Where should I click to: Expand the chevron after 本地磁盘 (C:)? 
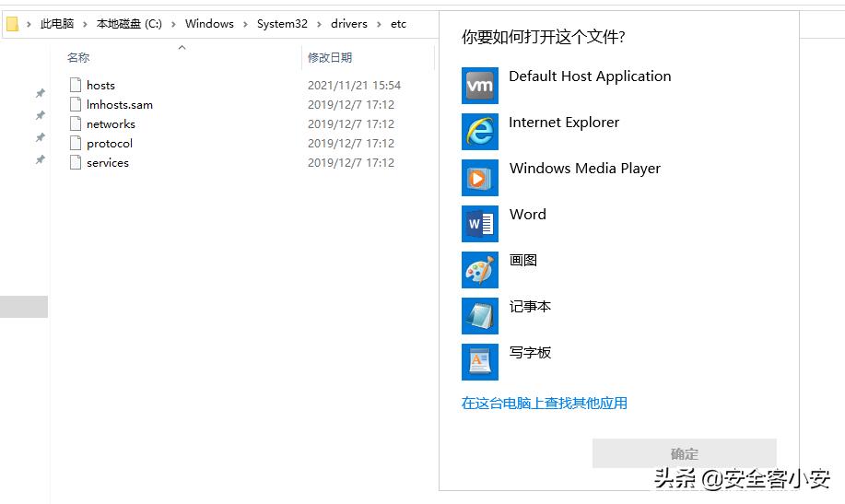coord(173,24)
